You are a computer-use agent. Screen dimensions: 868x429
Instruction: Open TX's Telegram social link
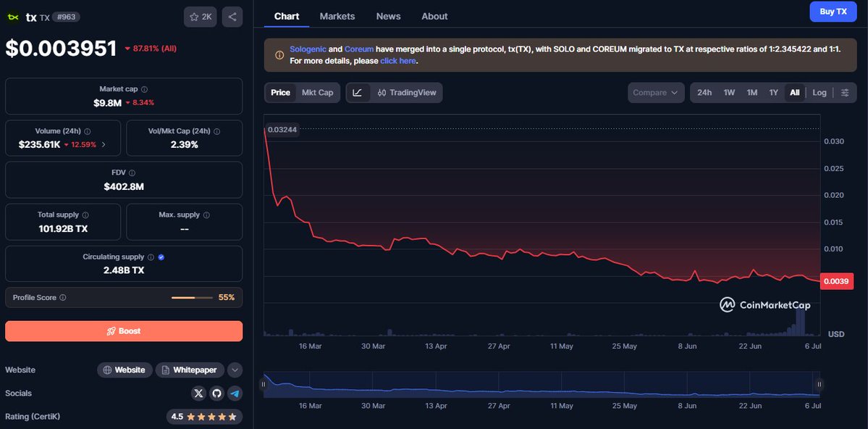[x=235, y=393]
